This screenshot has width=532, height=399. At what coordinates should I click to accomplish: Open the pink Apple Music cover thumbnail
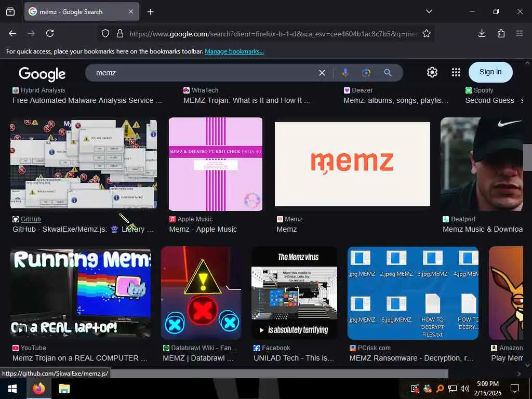coord(216,164)
